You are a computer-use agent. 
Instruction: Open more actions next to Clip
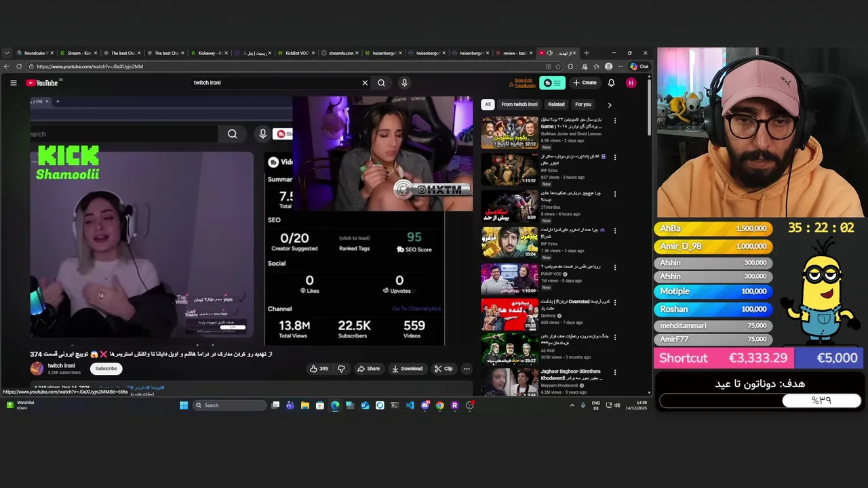tap(467, 369)
